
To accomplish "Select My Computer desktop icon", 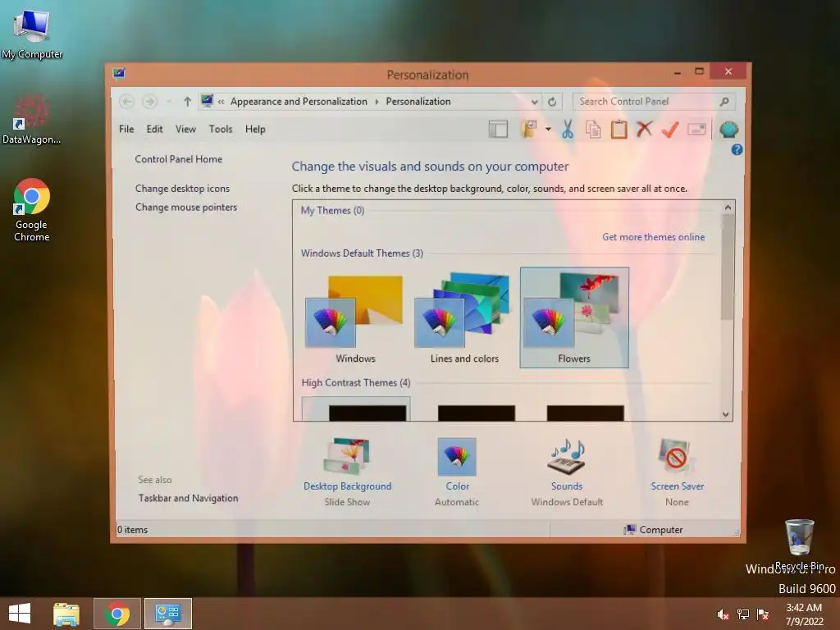I will 32,34.
